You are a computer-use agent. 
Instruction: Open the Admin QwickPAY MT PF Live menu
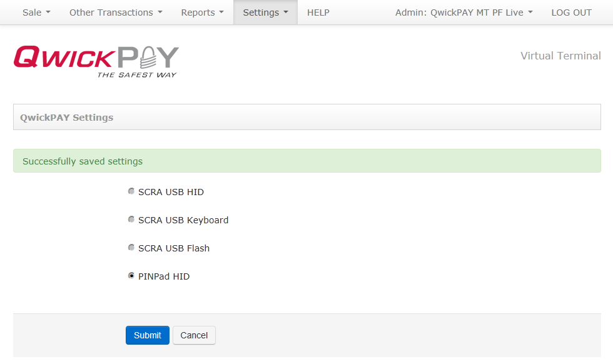pyautogui.click(x=463, y=12)
